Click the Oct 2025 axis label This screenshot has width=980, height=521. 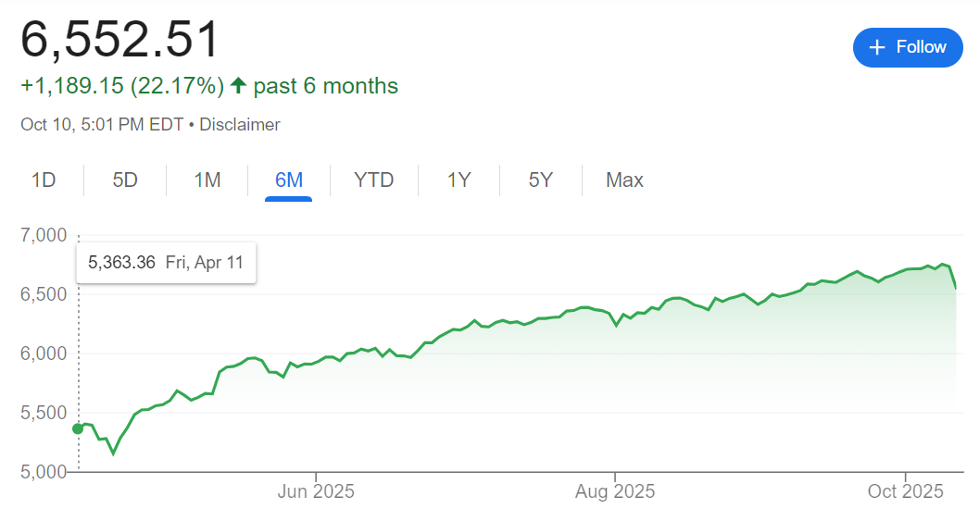903,491
